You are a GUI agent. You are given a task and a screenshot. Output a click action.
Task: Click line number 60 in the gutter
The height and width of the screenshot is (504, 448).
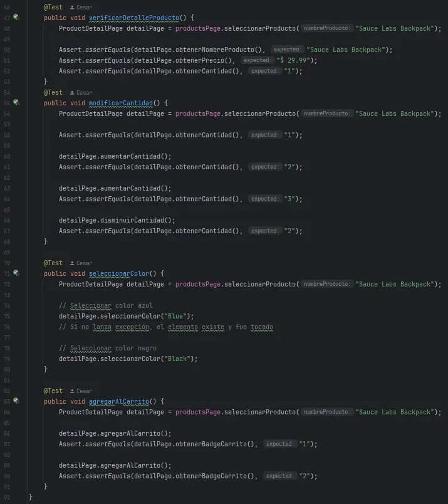tap(7, 157)
